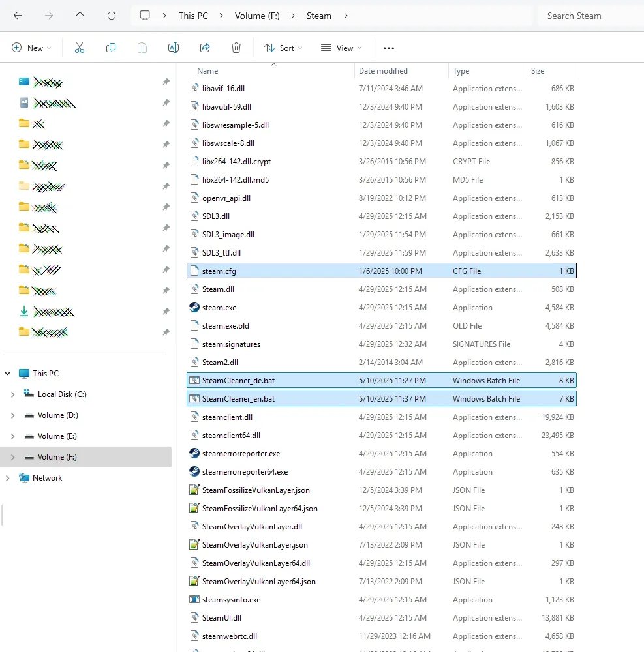The image size is (644, 652).
Task: Select the libx264-142.dll.md5 file
Action: pos(382,180)
